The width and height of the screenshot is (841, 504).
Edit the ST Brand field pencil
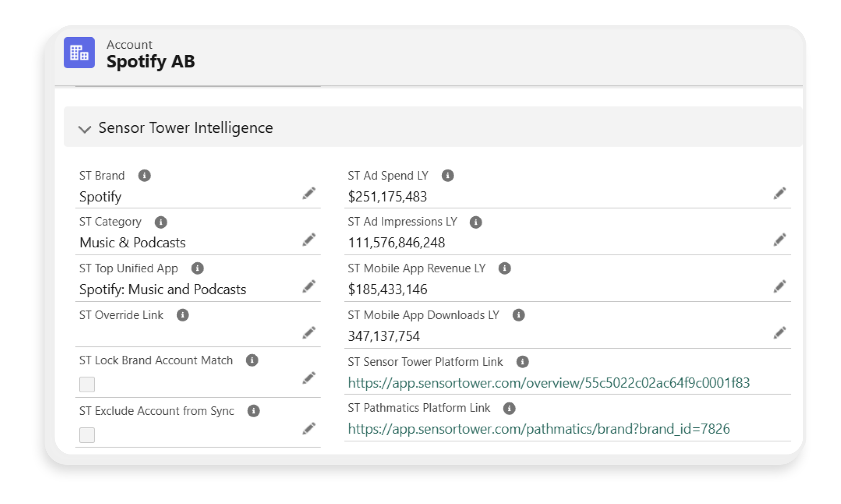point(309,194)
